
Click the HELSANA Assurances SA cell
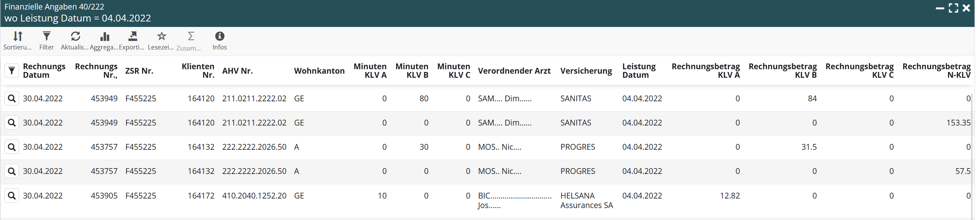[x=586, y=200]
